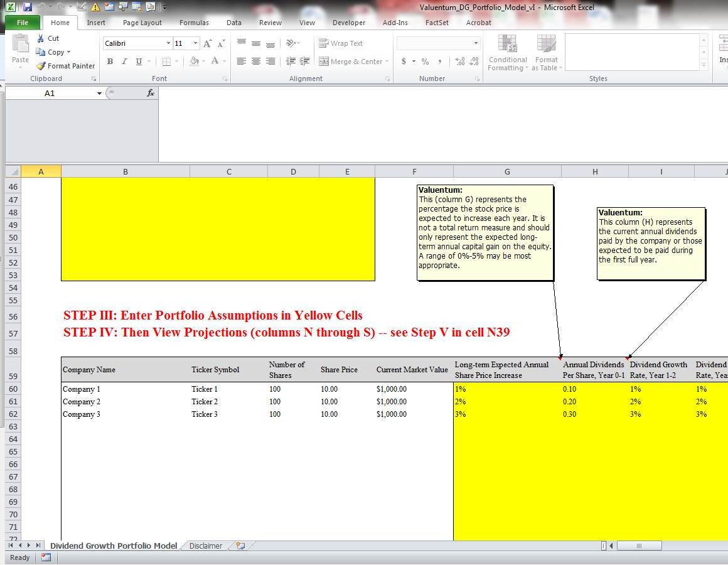
Task: Click the Percent Style icon
Action: point(425,62)
